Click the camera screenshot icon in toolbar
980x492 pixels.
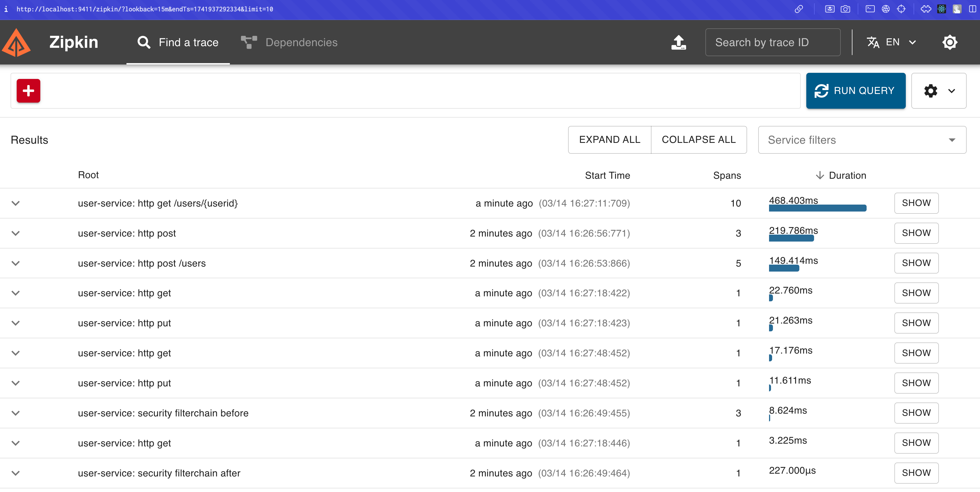pos(845,9)
